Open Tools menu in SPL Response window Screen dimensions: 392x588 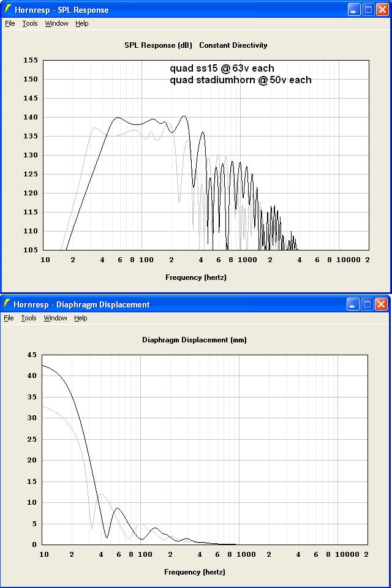[x=30, y=23]
